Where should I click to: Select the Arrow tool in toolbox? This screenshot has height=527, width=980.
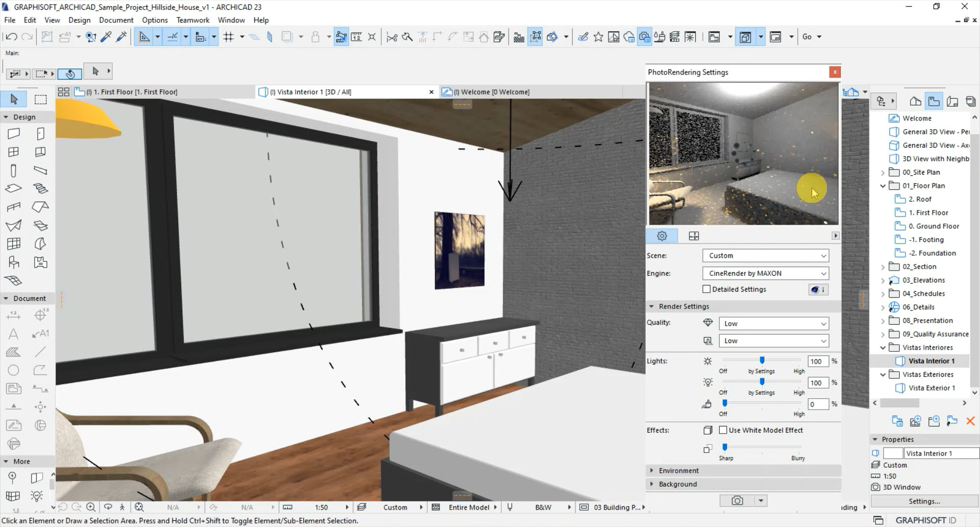coord(14,99)
